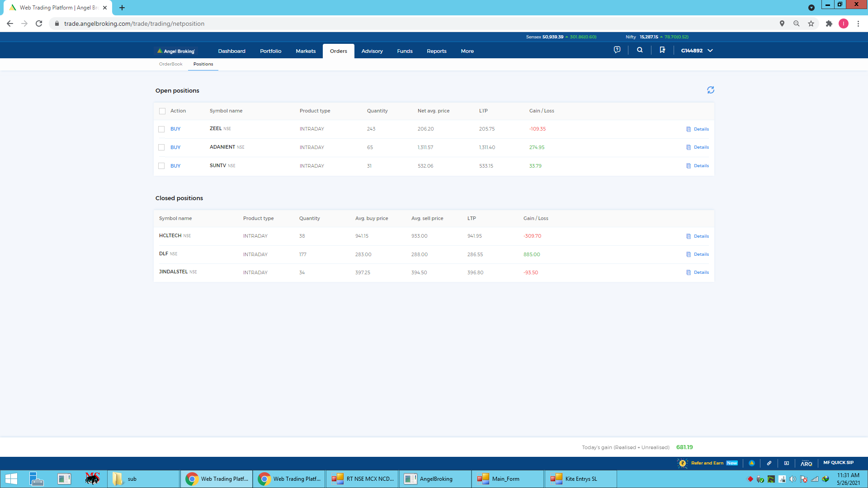
Task: Switch to OrderBook sub-tab
Action: tap(170, 64)
